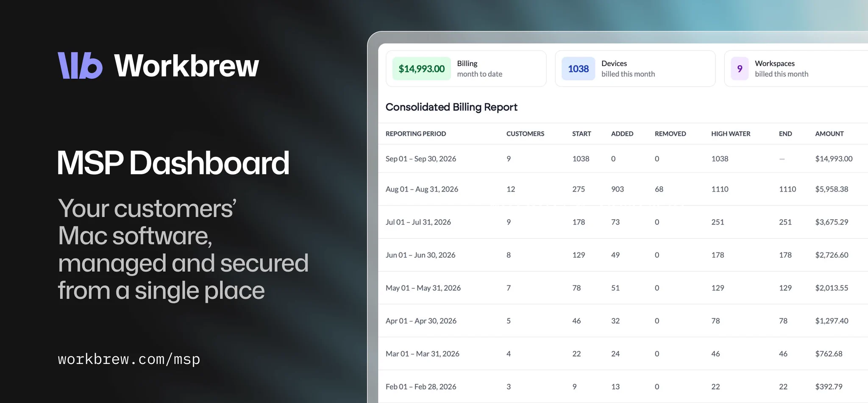This screenshot has height=403, width=868.
Task: Click the Start column header
Action: coord(581,133)
